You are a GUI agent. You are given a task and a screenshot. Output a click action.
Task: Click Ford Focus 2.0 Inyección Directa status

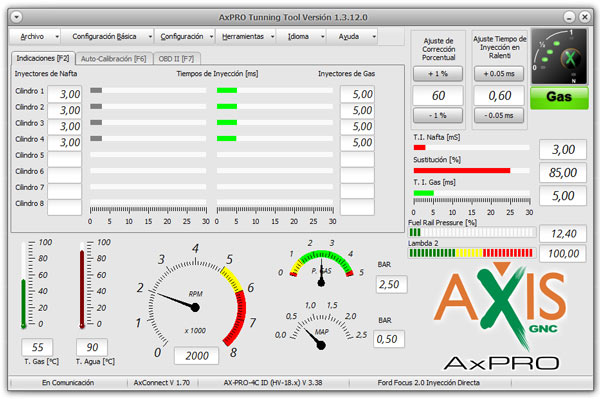(x=429, y=383)
